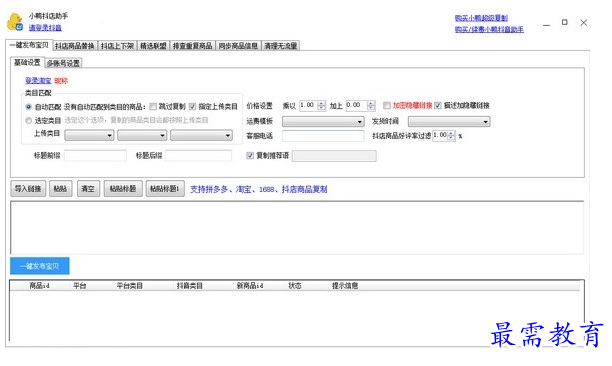The image size is (612, 366).
Task: Uncheck the 复制推荐语 checkbox
Action: coord(250,156)
